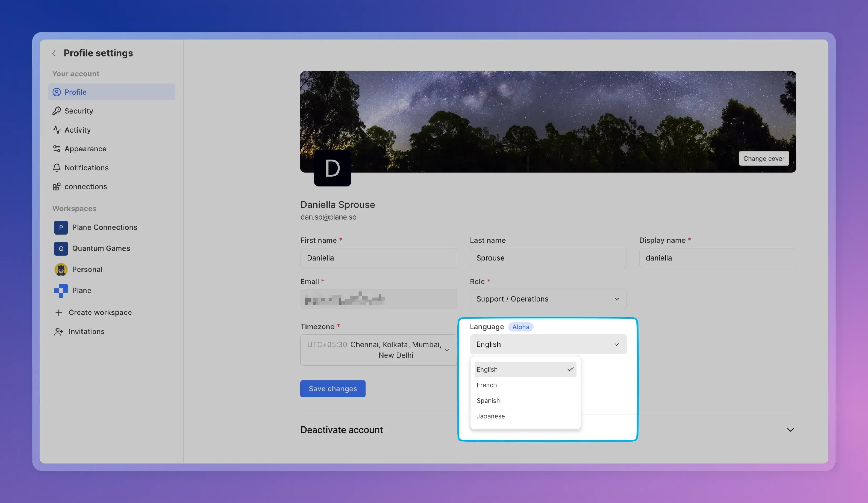Select the Quantum Games workspace icon
Image resolution: width=868 pixels, height=503 pixels.
(x=61, y=248)
